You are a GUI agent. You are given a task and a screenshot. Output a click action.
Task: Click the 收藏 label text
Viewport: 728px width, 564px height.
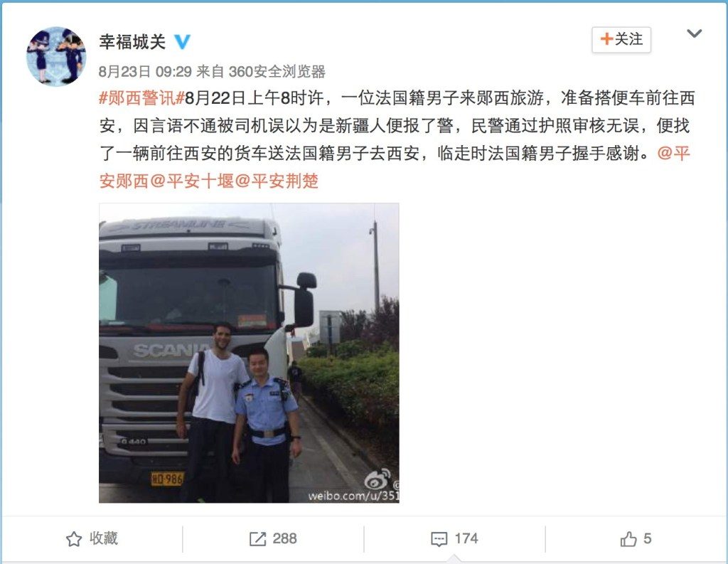tap(104, 538)
